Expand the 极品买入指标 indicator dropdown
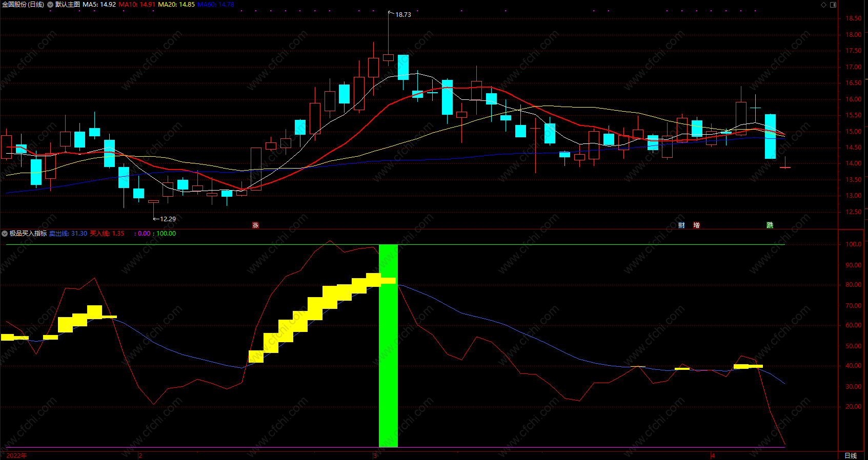The image size is (868, 460). point(5,234)
